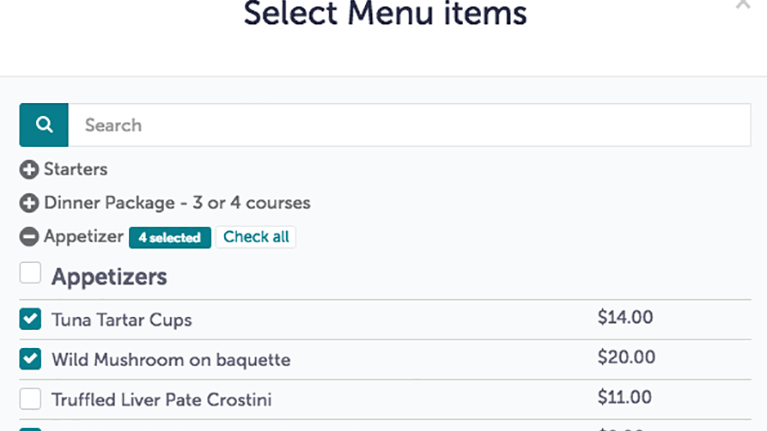Close the Select Menu items dialog
Image resolution: width=767 pixels, height=431 pixels.
coord(742,5)
